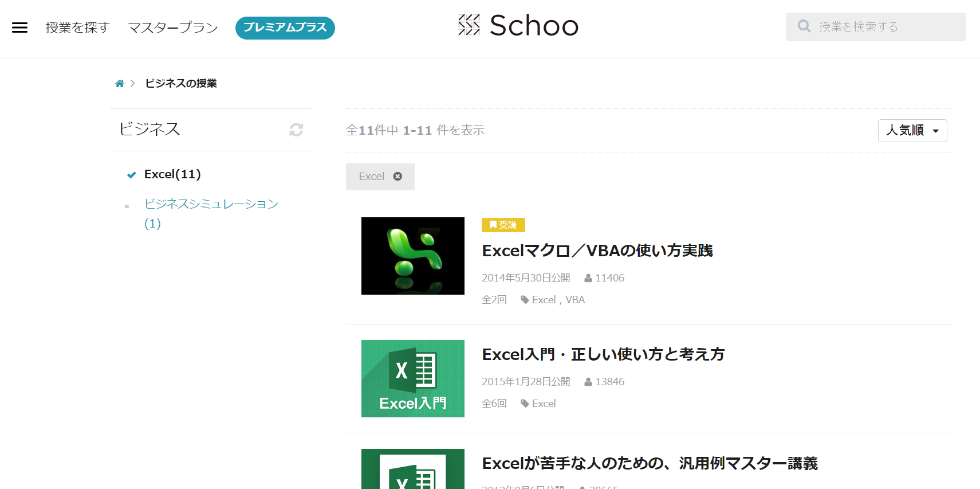980x489 pixels.
Task: Click 全6回 lesson count text
Action: coord(494,404)
